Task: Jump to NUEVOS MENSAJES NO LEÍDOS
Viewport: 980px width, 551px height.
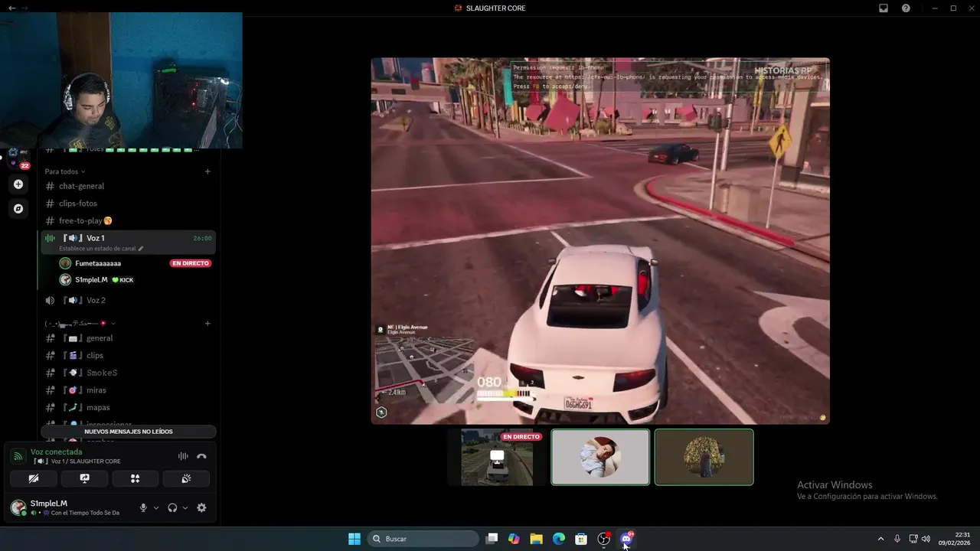Action: point(129,432)
